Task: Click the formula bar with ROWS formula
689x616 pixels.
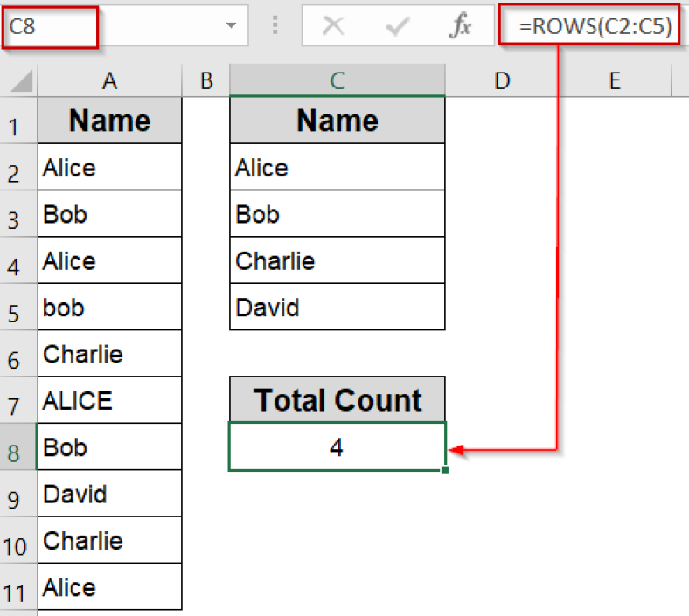Action: pyautogui.click(x=595, y=26)
